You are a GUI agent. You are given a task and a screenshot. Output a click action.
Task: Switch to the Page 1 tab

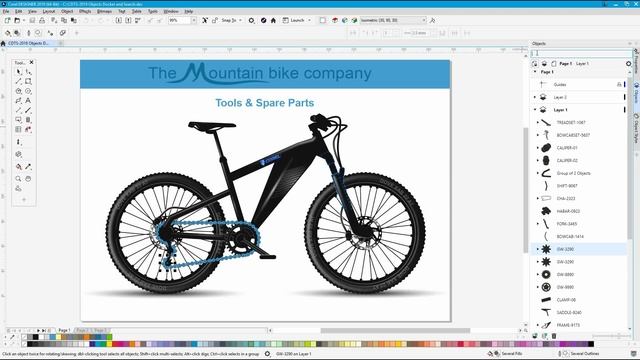(x=64, y=330)
